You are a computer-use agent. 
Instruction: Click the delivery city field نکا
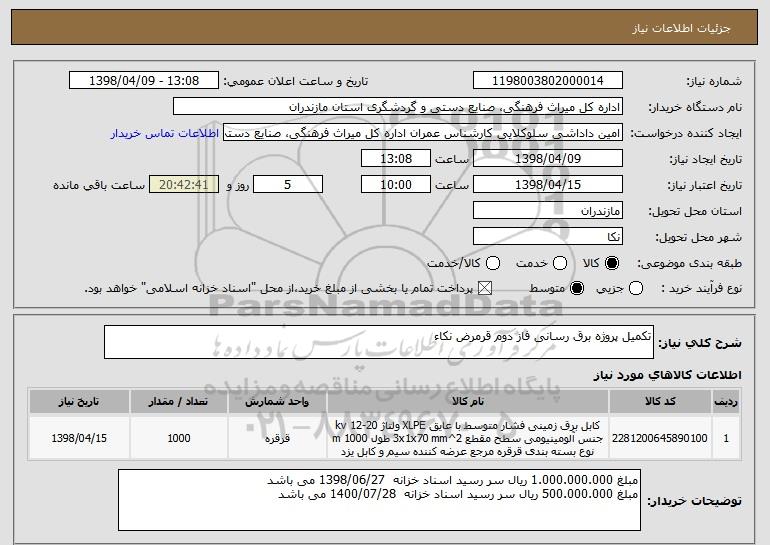(x=548, y=237)
